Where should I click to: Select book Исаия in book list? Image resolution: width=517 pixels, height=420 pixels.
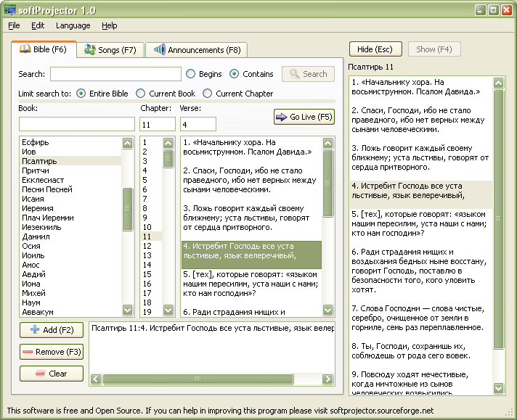tap(70, 199)
